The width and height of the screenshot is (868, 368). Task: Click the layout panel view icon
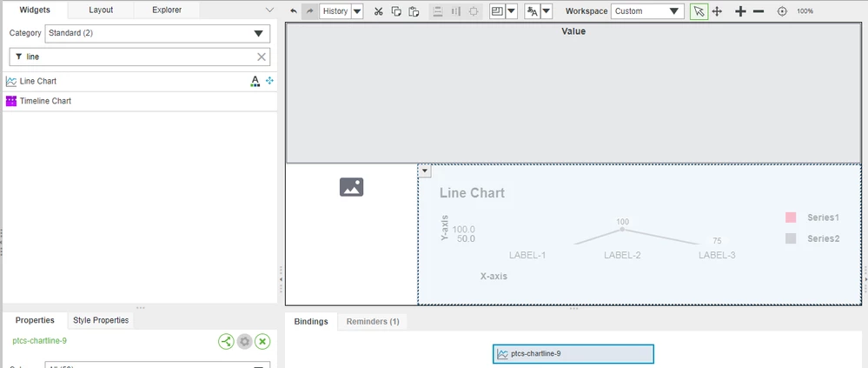click(x=497, y=11)
